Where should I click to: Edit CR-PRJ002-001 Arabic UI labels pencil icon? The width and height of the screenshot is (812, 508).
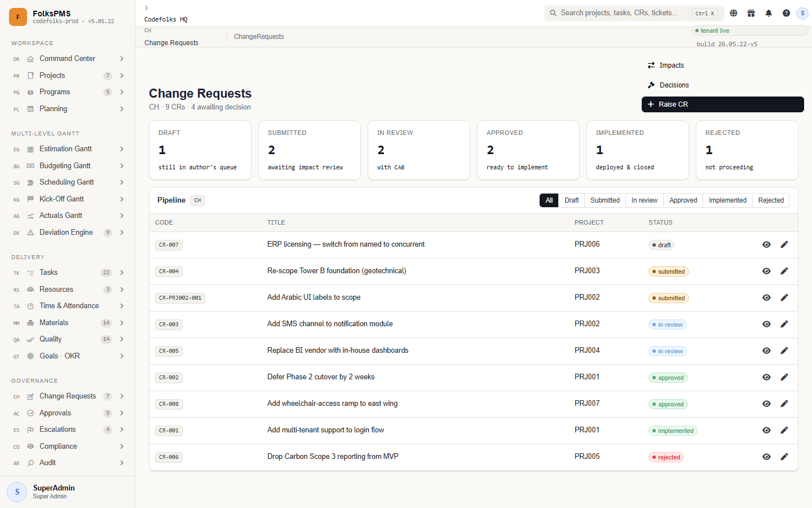click(784, 297)
